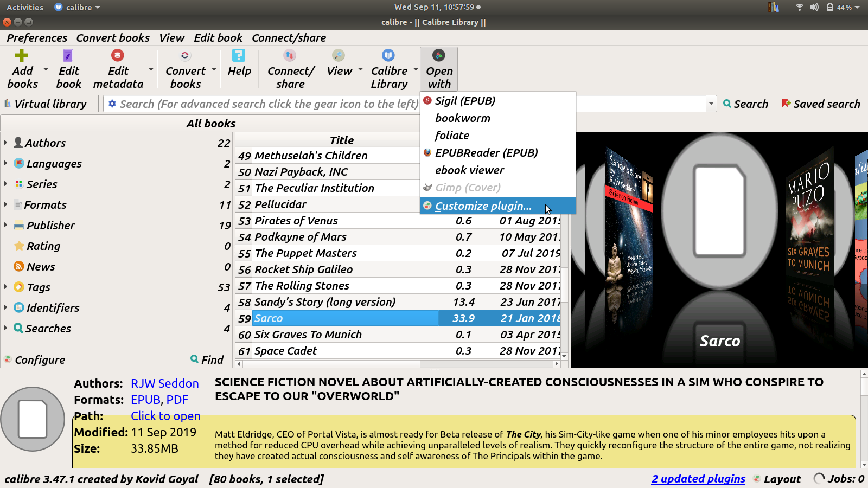868x488 pixels.
Task: Open the Saved search button
Action: tap(821, 104)
